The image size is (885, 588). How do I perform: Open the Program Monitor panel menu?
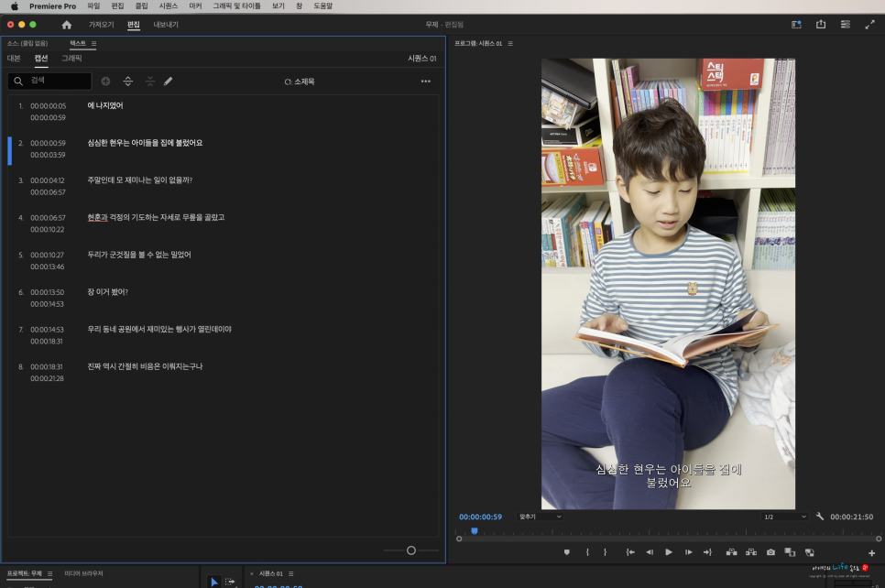pyautogui.click(x=510, y=43)
